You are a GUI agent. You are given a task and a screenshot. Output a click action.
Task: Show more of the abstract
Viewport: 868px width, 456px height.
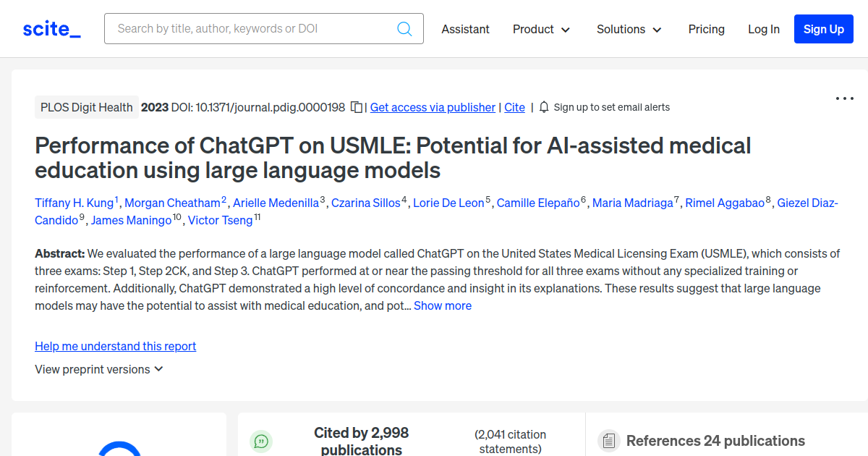[443, 305]
